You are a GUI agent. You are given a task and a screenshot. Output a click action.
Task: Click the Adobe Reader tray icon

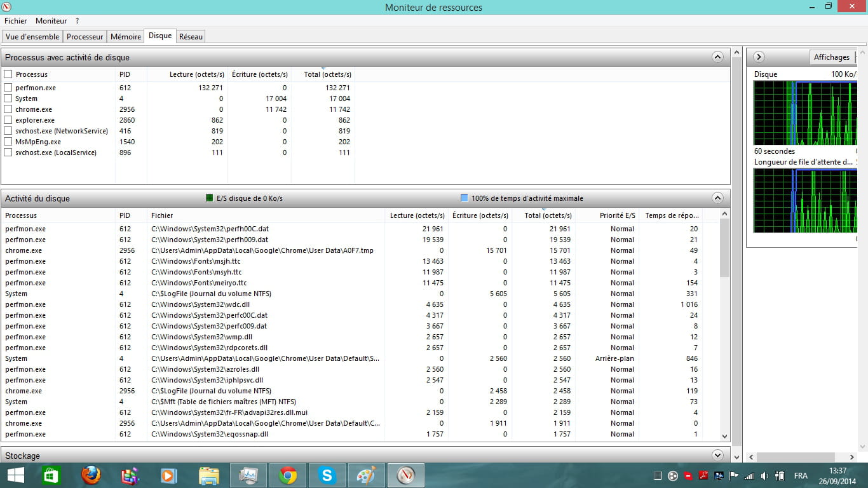[x=703, y=476]
